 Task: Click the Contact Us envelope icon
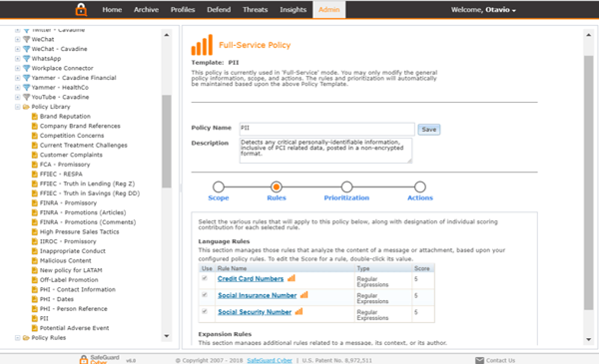pos(479,360)
